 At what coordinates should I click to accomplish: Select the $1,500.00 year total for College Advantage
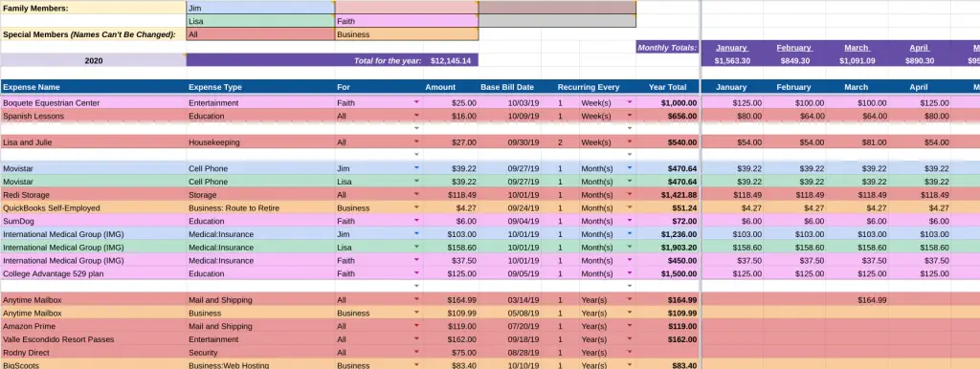click(667, 273)
